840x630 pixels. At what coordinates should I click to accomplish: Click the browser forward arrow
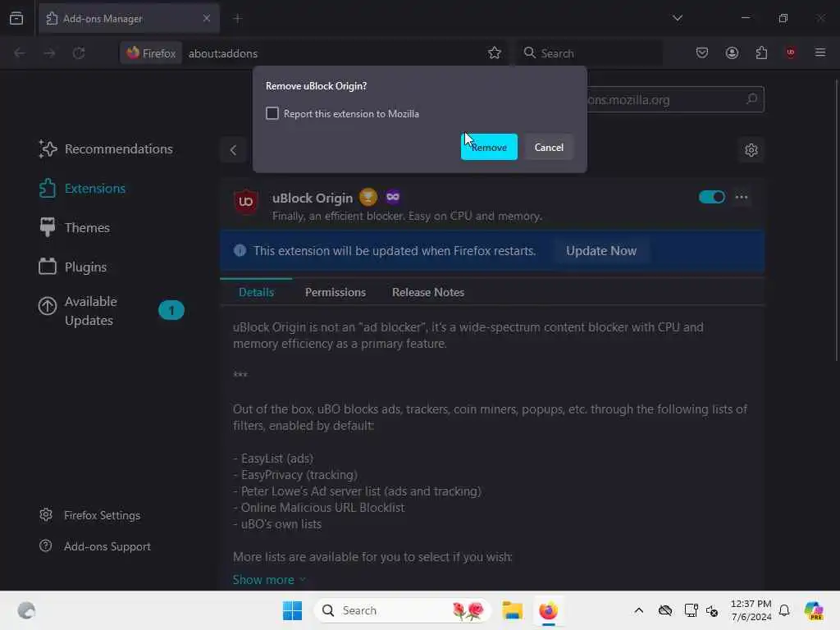coord(49,53)
